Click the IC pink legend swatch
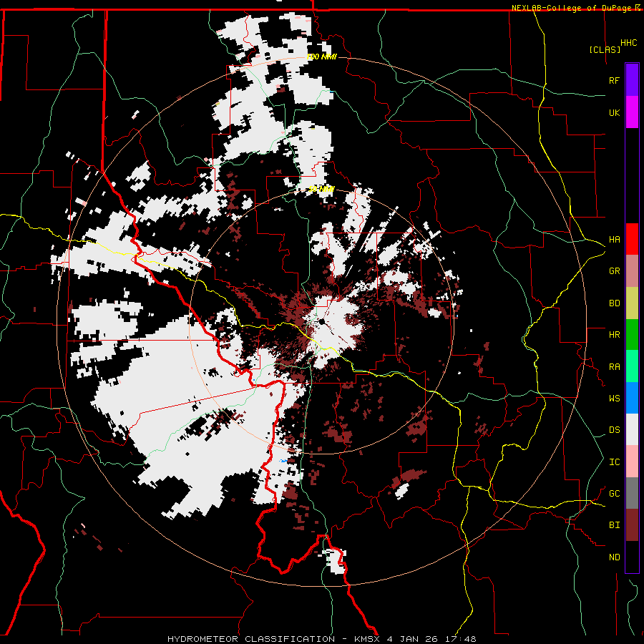This screenshot has height=644, width=644. pyautogui.click(x=632, y=462)
